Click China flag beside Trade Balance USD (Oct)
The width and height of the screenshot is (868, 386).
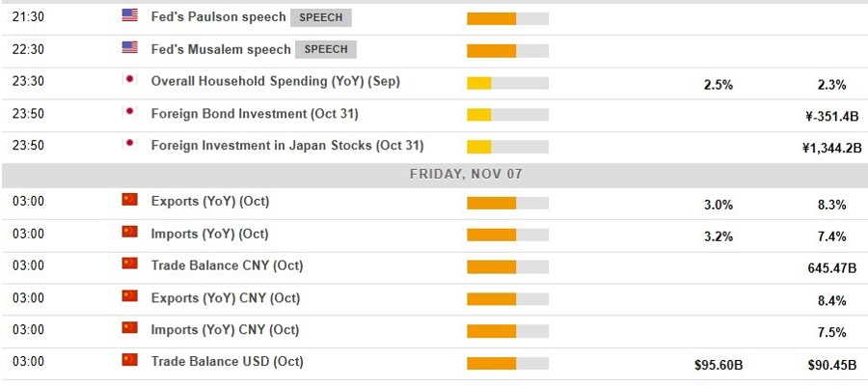click(130, 361)
